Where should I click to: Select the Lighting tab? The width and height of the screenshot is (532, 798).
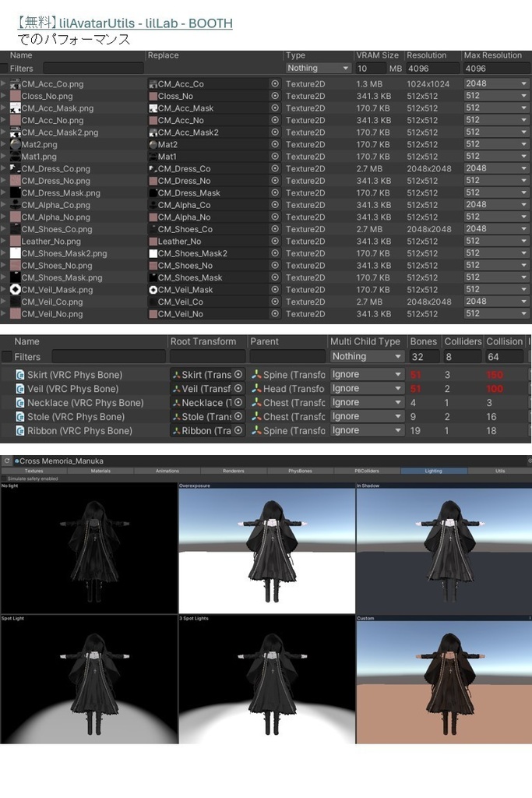pos(433,471)
